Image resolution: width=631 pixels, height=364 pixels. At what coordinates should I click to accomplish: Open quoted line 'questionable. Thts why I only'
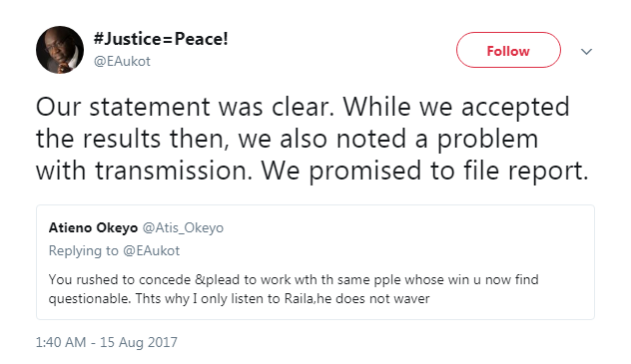coord(239,299)
